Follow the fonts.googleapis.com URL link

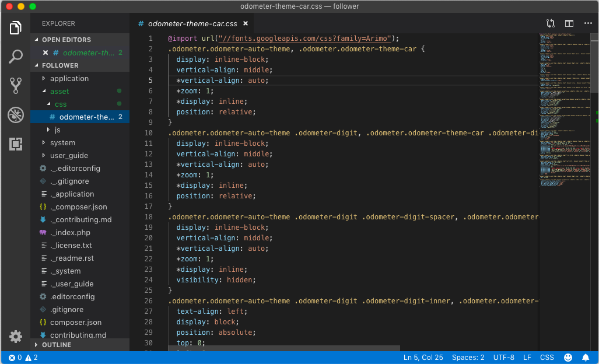coord(305,38)
